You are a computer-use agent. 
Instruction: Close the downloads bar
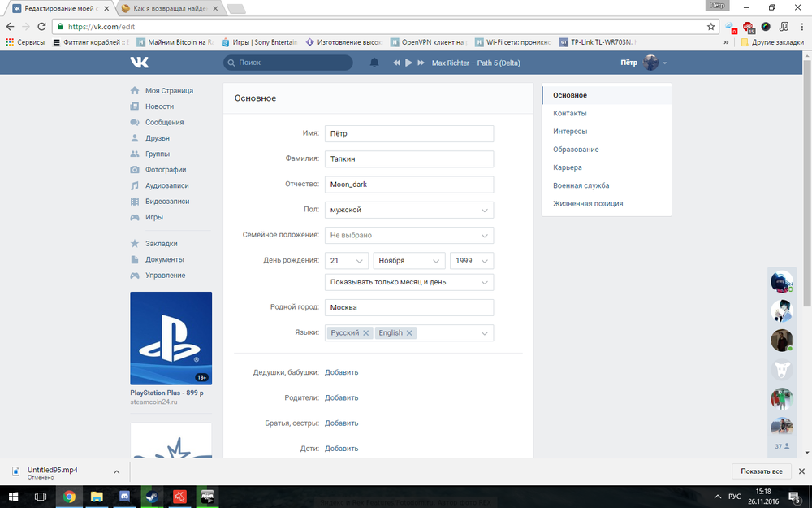(x=801, y=471)
